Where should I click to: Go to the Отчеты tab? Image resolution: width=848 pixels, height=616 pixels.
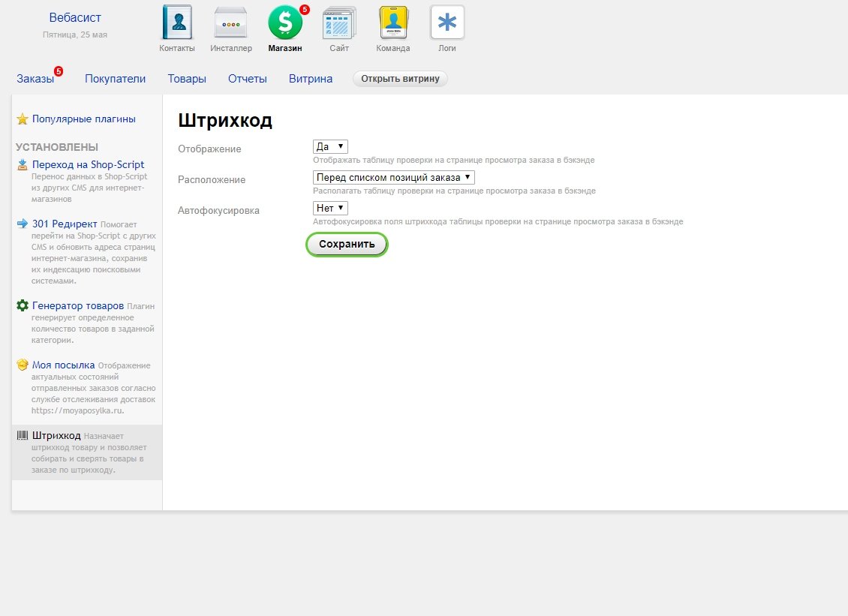point(247,79)
